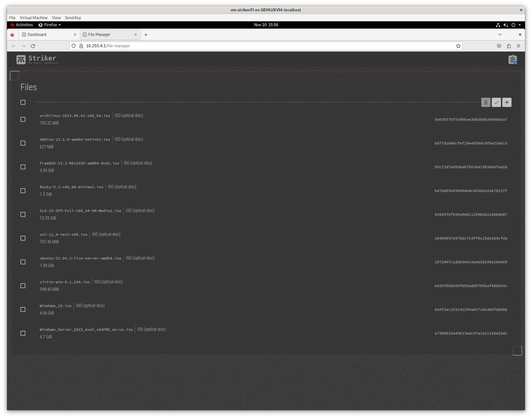The height and width of the screenshot is (418, 532).
Task: Open the Firefox hamburger menu
Action: click(x=519, y=46)
